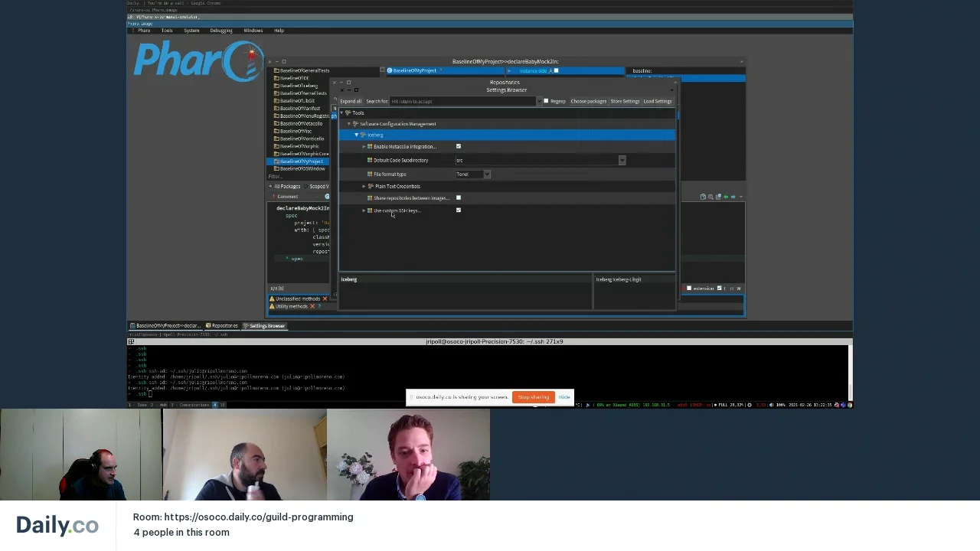Expand Enable Metacello integration setting
Viewport: 980px width, 551px height.
364,146
